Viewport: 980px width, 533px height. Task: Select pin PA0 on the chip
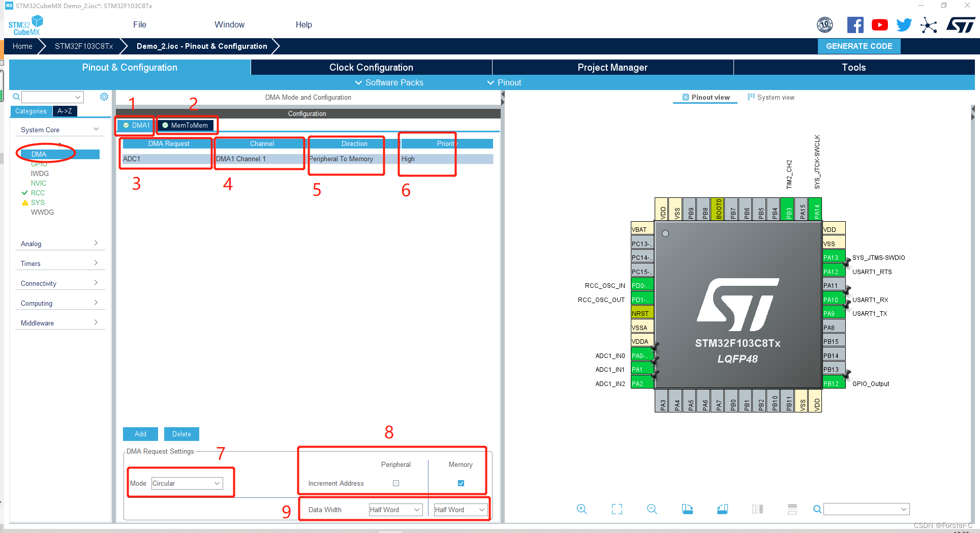tap(642, 356)
